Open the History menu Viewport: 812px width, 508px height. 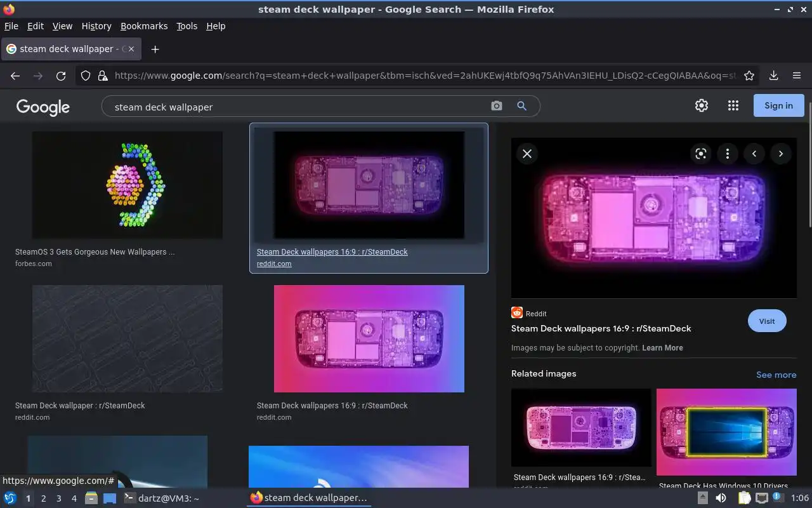click(96, 26)
